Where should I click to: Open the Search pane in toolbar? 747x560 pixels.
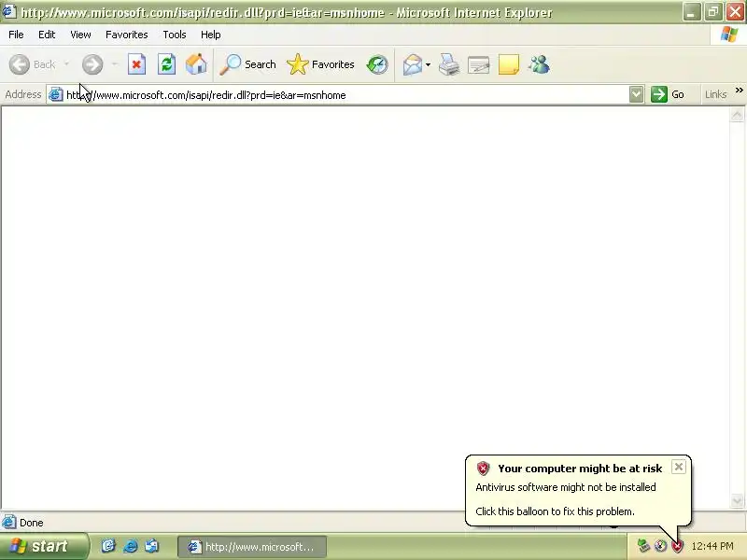(247, 64)
